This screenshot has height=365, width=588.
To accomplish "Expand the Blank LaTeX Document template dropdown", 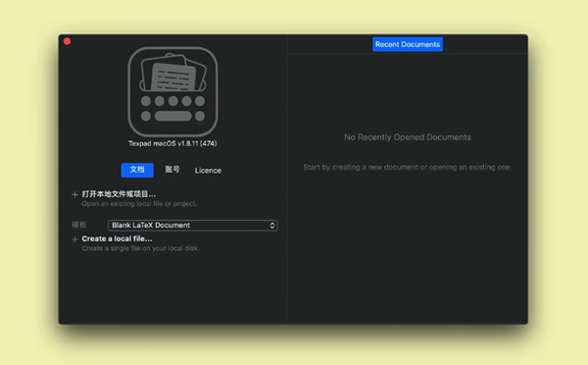I will point(193,226).
